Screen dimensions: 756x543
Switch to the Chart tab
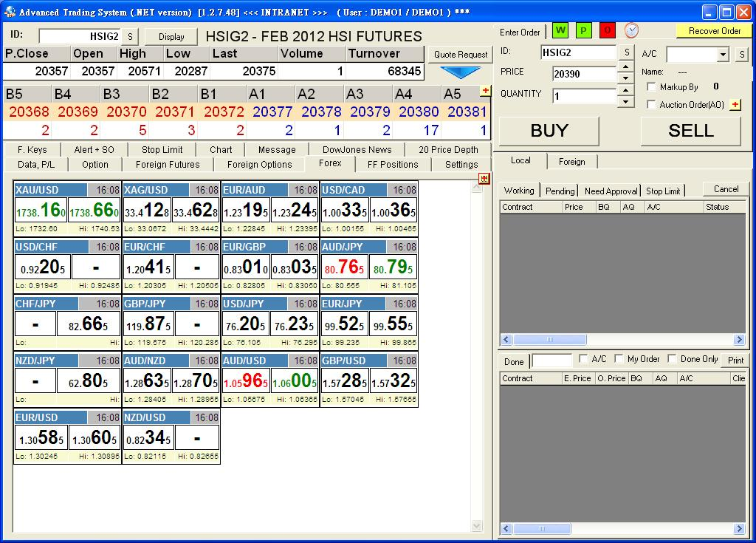click(221, 149)
